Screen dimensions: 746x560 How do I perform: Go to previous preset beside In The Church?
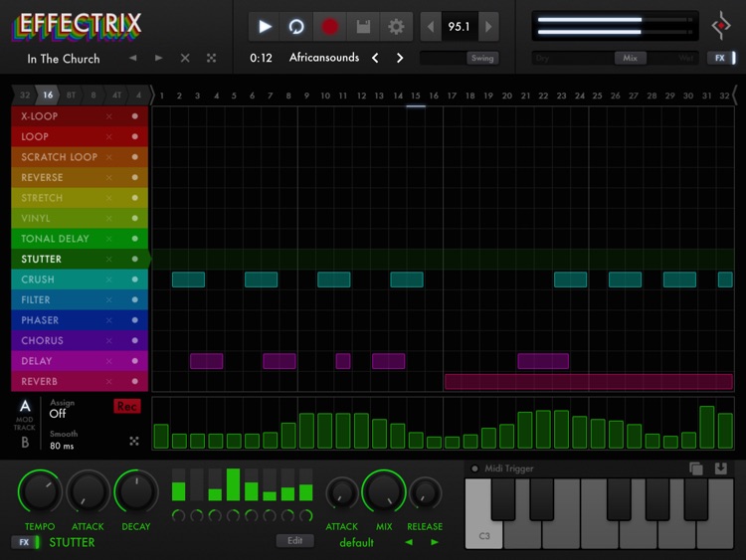[132, 58]
